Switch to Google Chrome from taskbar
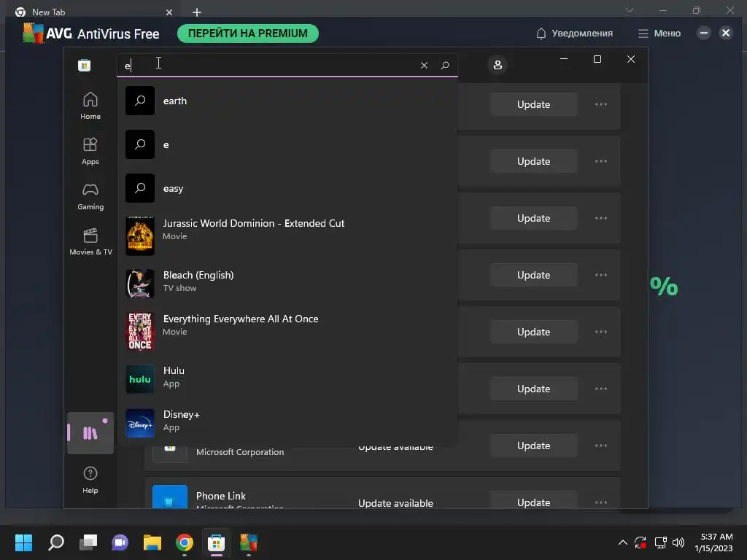This screenshot has width=747, height=560. [185, 542]
